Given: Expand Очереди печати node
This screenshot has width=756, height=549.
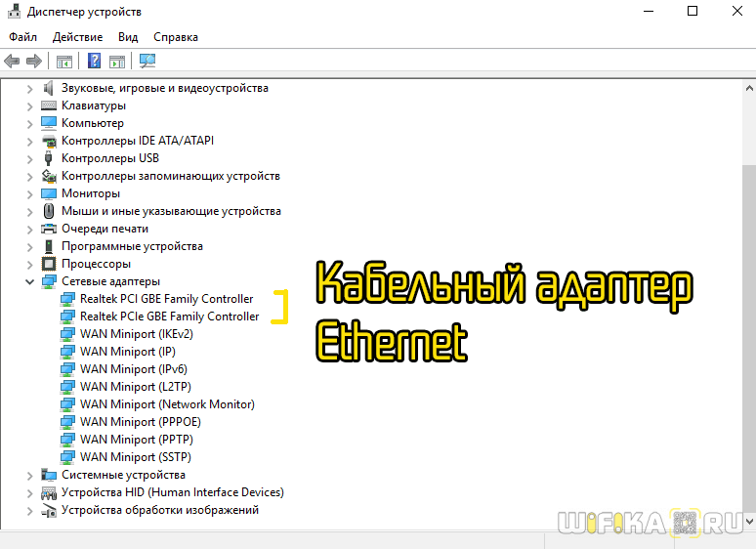Looking at the screenshot, I should pos(30,230).
